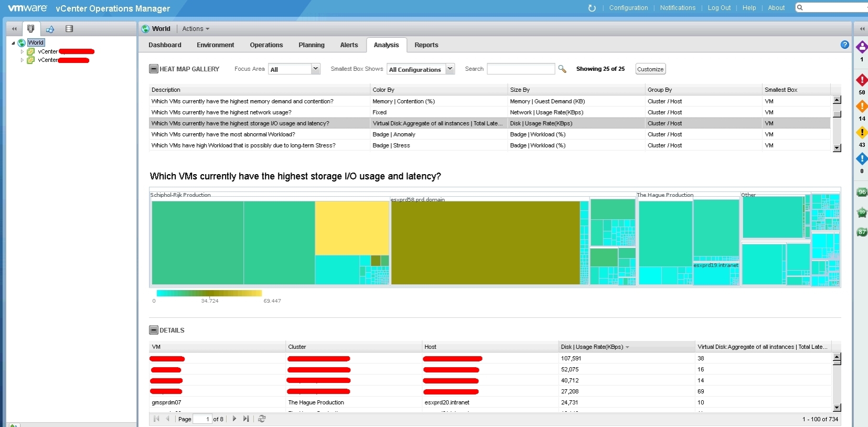Image resolution: width=868 pixels, height=427 pixels.
Task: Collapse the left navigation panel
Action: pyautogui.click(x=14, y=29)
